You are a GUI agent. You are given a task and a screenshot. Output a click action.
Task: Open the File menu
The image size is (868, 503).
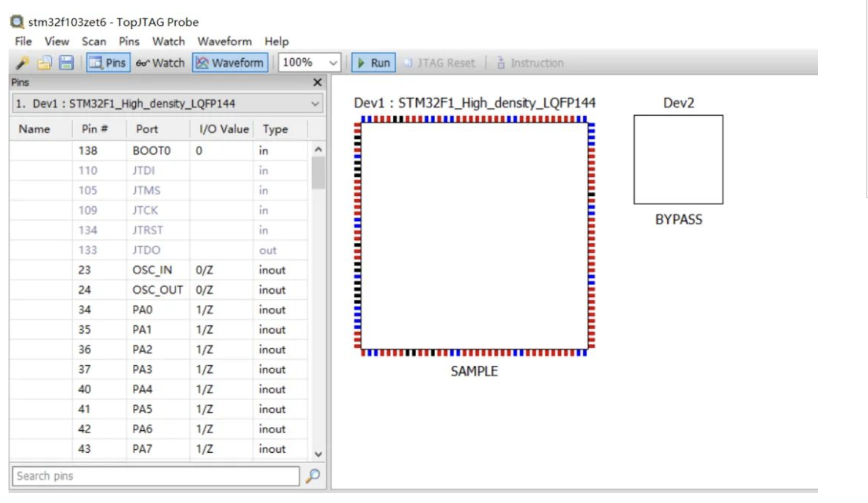tap(23, 42)
